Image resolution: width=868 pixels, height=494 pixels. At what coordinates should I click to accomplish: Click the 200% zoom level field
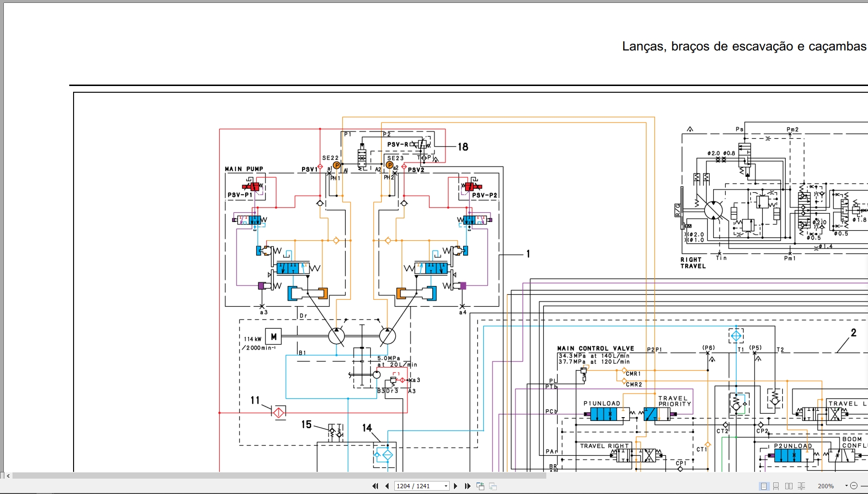click(x=826, y=486)
